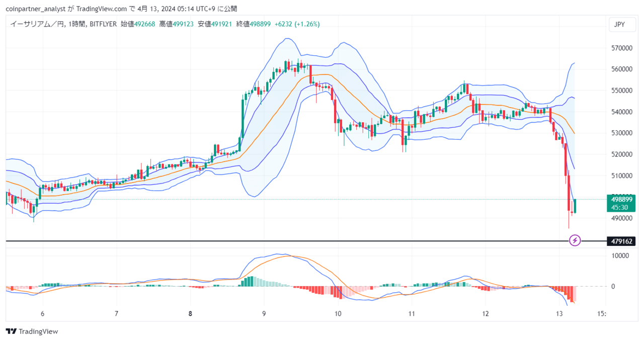The image size is (644, 341).
Task: Click the MACD histogram zero-line label 0
Action: pyautogui.click(x=613, y=286)
